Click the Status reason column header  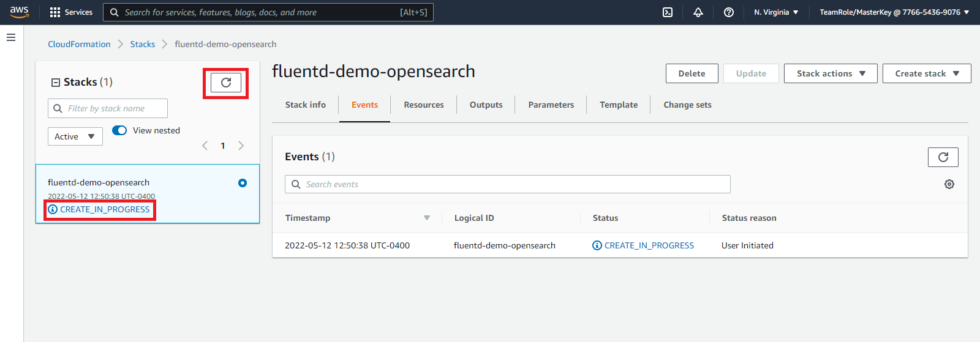point(749,218)
